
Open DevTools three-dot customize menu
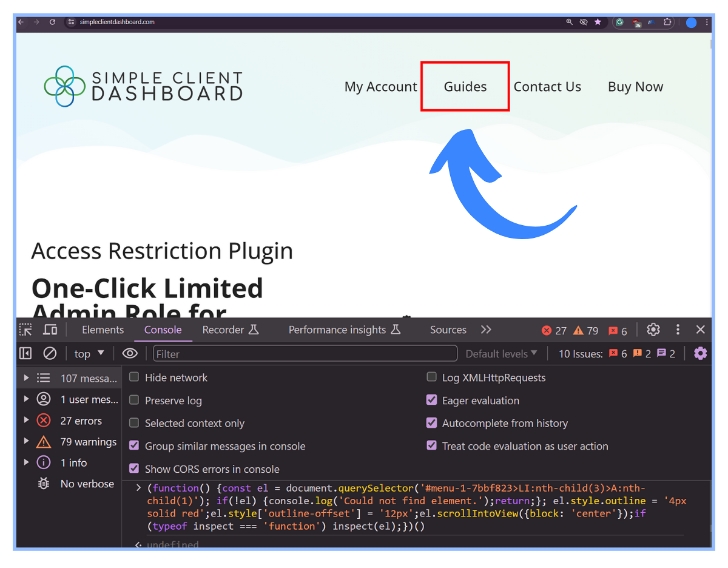pyautogui.click(x=678, y=330)
